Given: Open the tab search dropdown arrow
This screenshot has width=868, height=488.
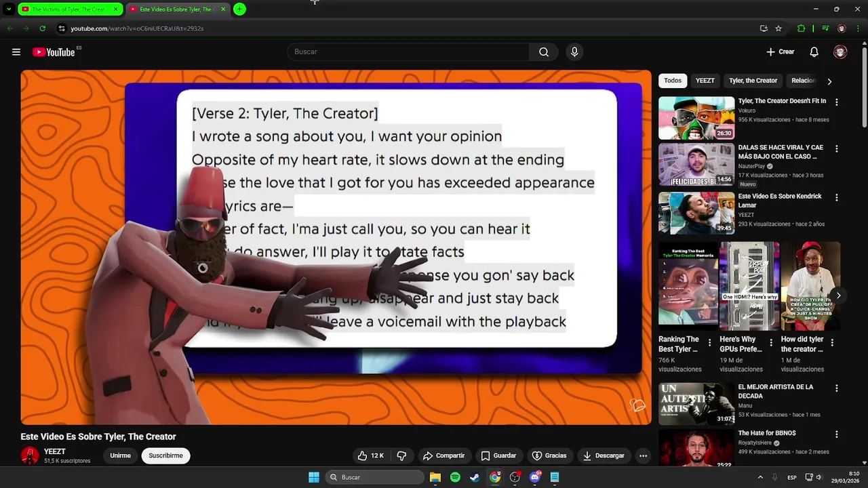Looking at the screenshot, I should 9,9.
